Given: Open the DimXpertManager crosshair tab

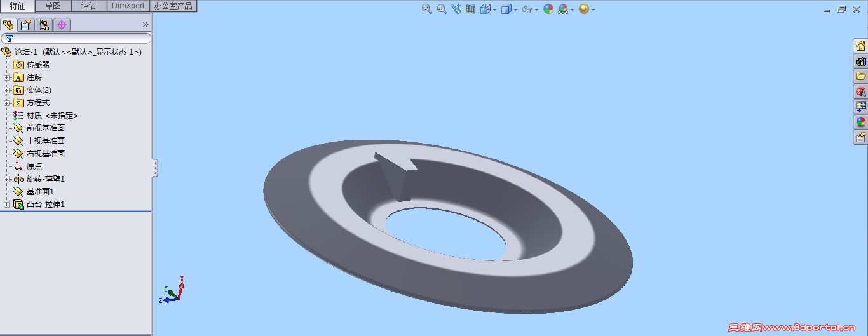Looking at the screenshot, I should pos(62,25).
